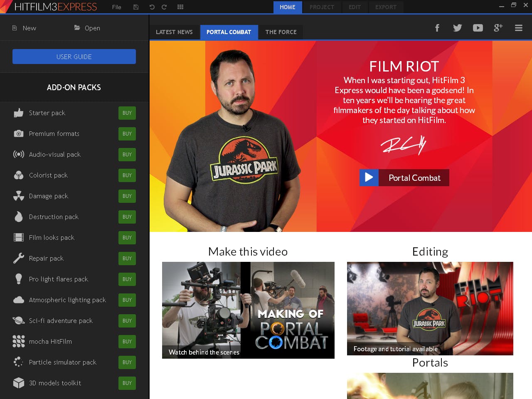532x399 pixels.
Task: Click the Particle simulator pack icon
Action: pos(19,362)
